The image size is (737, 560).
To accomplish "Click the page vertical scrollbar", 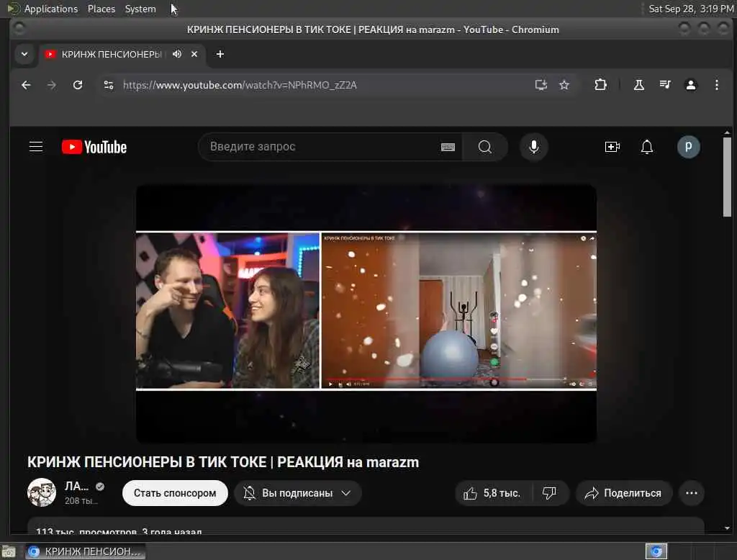I will point(727,176).
